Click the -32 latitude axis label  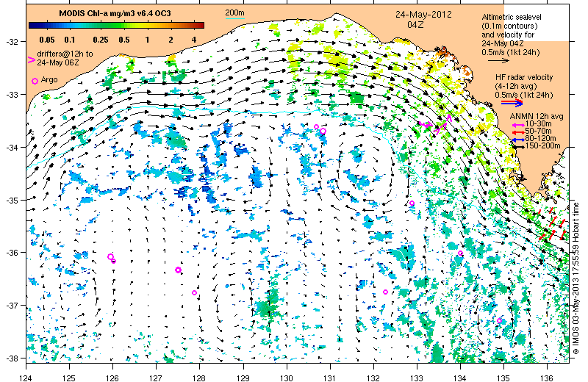tap(12, 42)
